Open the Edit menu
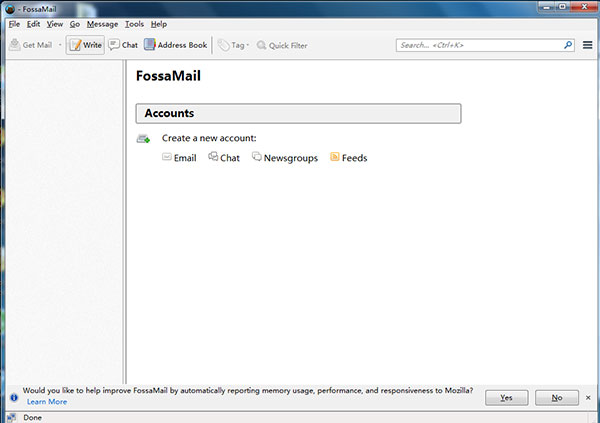The height and width of the screenshot is (423, 600). click(x=33, y=24)
